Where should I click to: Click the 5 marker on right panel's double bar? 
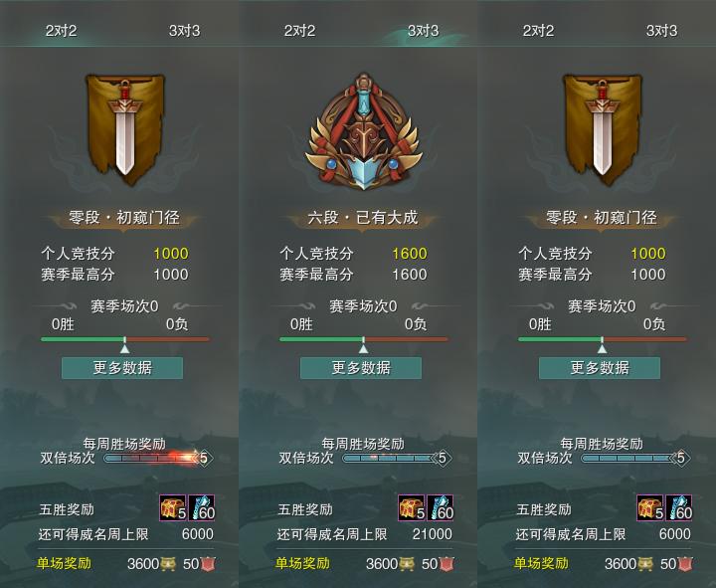click(x=681, y=458)
